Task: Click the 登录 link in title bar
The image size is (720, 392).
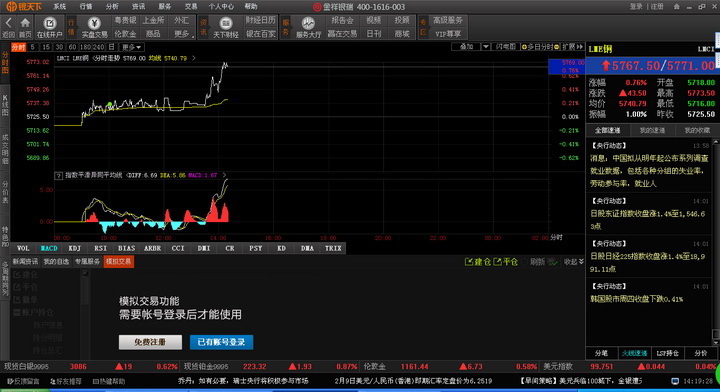Action: 636,6
